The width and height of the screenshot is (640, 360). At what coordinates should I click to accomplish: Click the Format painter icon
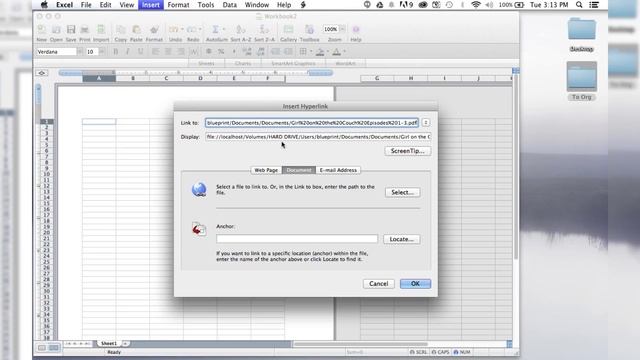(154, 30)
